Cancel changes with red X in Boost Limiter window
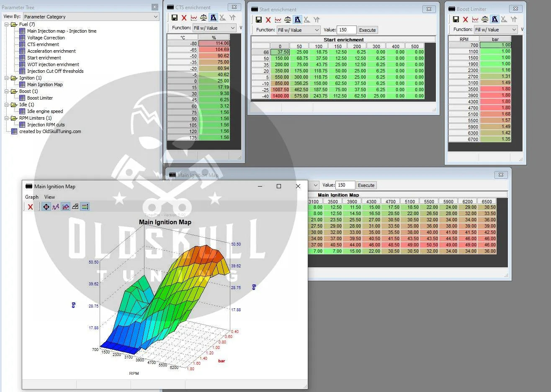 465,19
